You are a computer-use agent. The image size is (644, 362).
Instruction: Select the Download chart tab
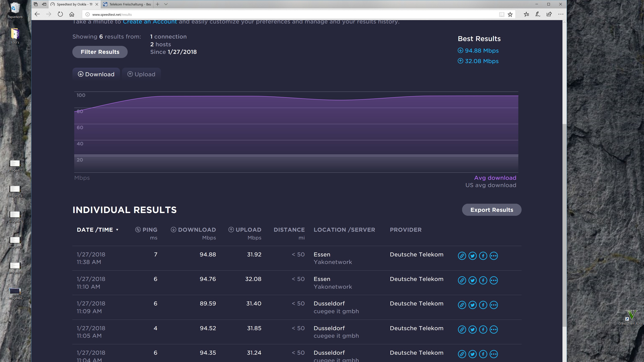96,74
